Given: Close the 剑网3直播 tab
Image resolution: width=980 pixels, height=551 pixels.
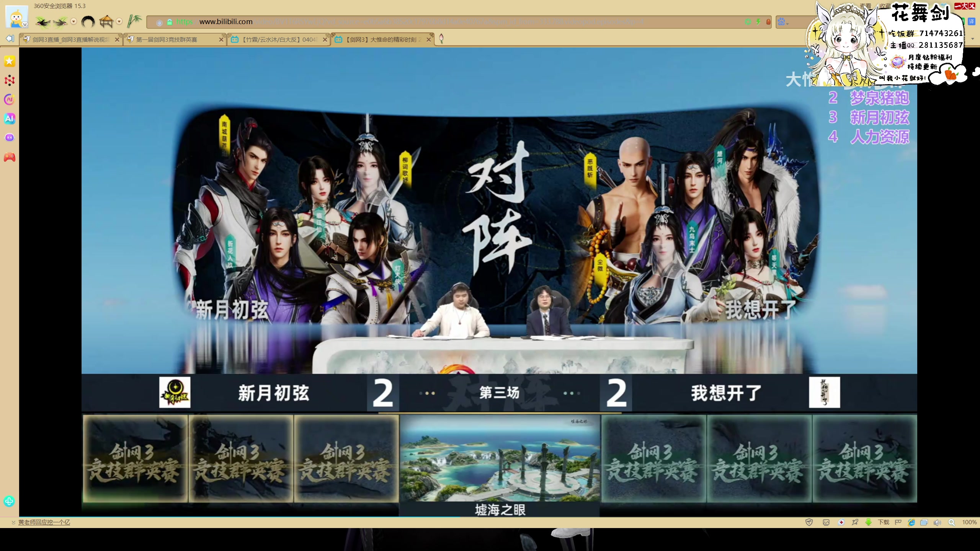Looking at the screenshot, I should point(118,39).
